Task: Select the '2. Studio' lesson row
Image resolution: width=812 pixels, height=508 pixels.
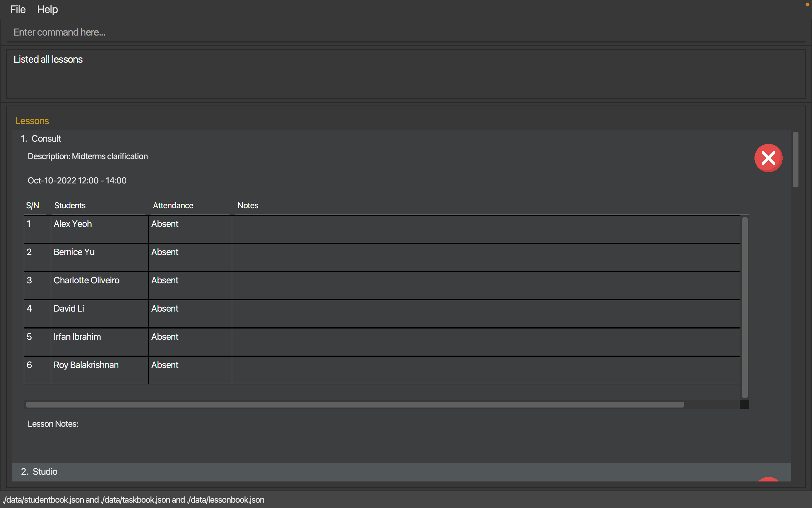Action: coord(402,472)
